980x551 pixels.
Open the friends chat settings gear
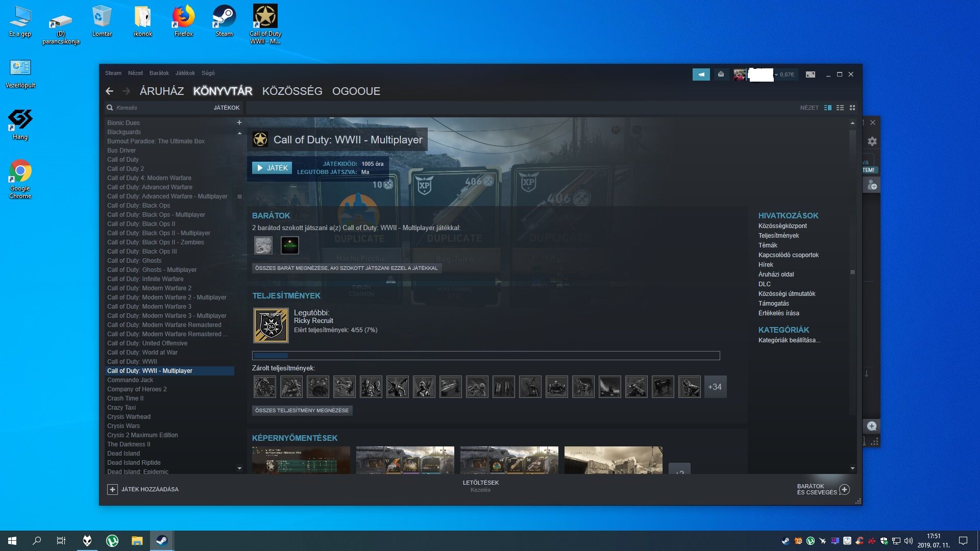point(872,141)
